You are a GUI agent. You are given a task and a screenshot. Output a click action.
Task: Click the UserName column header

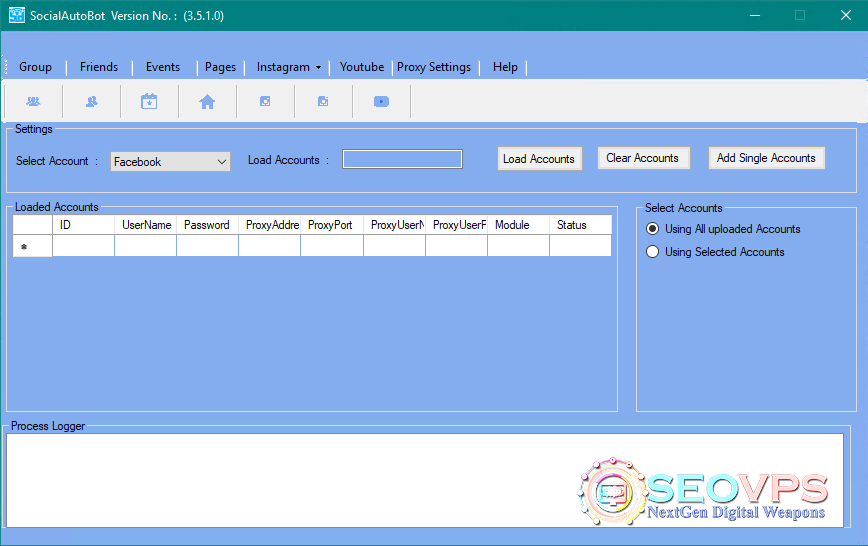pyautogui.click(x=146, y=225)
